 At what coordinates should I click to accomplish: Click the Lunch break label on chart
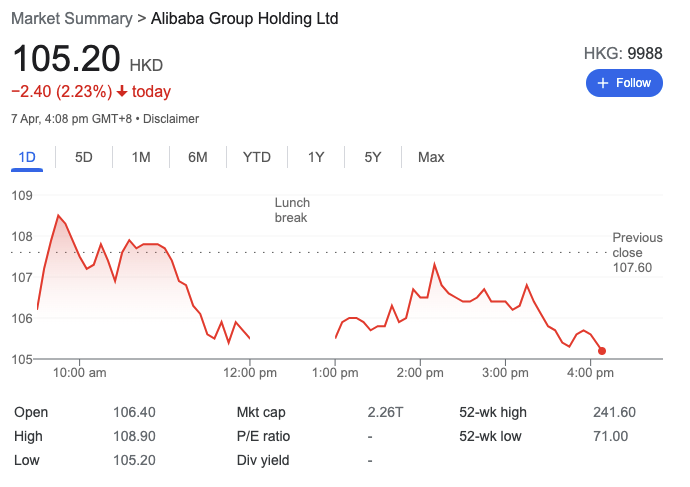(291, 210)
